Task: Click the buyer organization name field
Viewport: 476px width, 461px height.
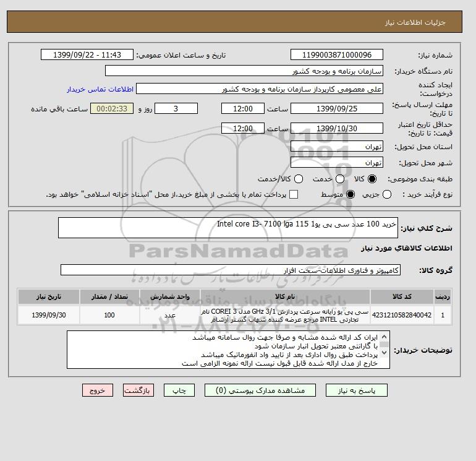Action: 244,71
